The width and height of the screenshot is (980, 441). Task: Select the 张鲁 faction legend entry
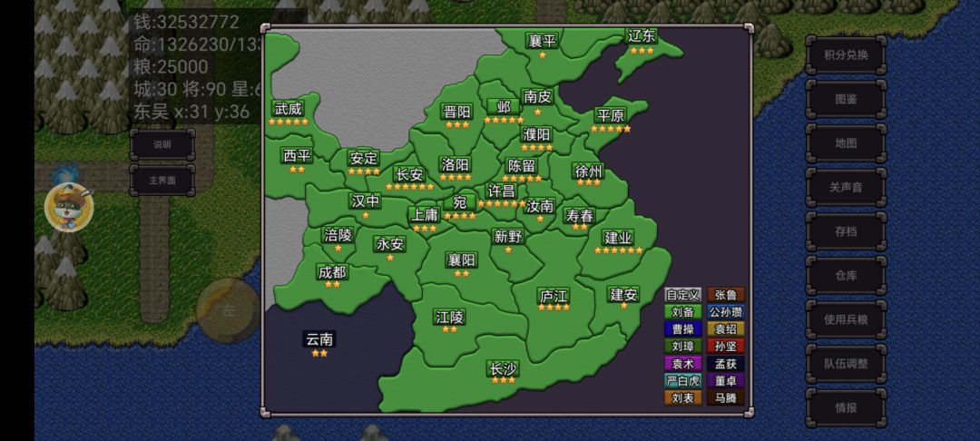[x=726, y=295]
